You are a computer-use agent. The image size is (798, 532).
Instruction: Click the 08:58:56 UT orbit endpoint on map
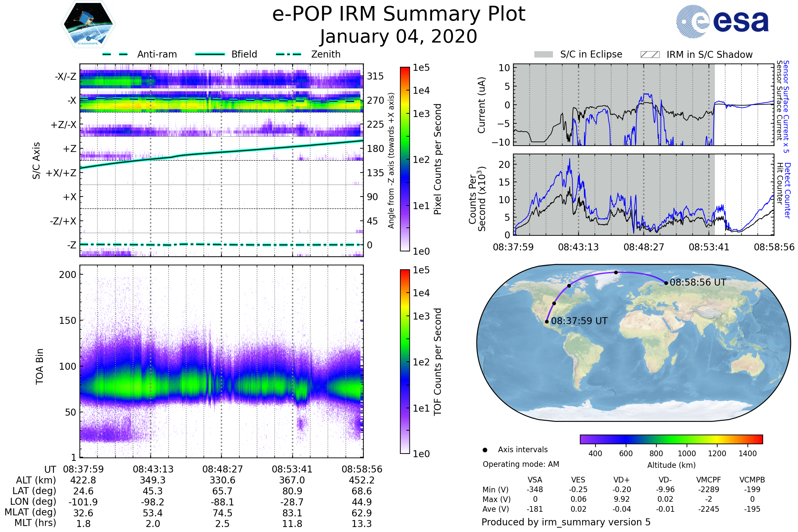tap(666, 283)
